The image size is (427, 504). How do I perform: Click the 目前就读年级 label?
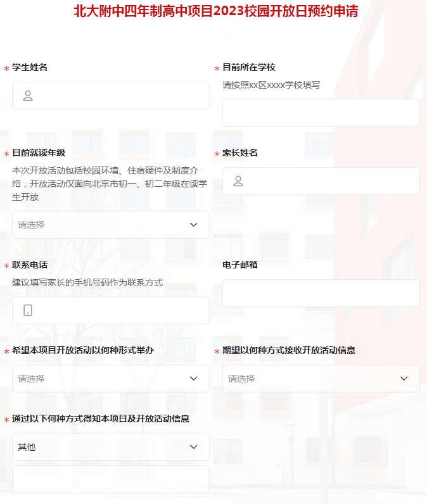[x=39, y=153]
